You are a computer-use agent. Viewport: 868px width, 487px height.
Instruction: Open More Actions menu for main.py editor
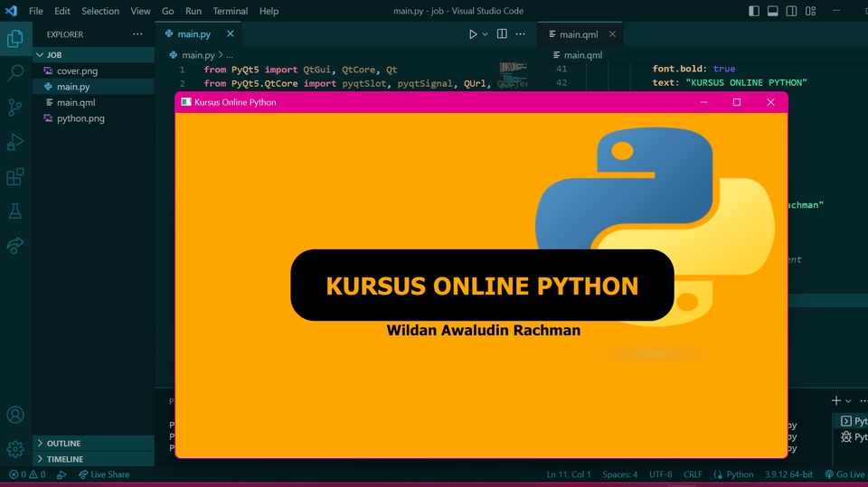tap(521, 33)
